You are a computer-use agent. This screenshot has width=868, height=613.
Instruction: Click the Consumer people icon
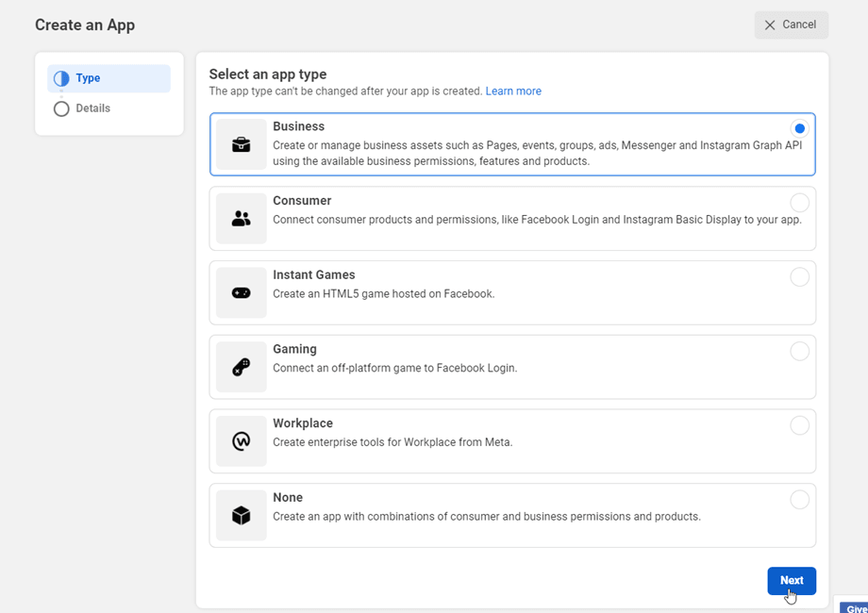click(x=242, y=219)
